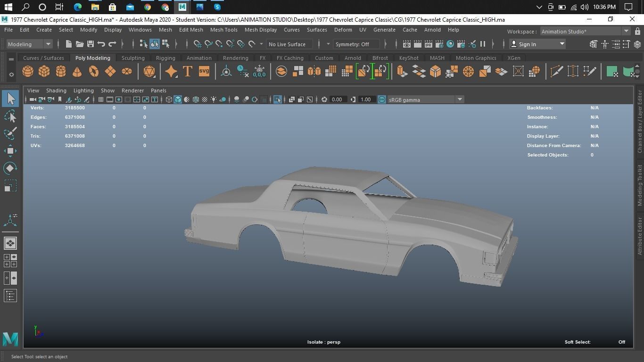Viewport: 644px width, 362px height.
Task: Open the Channel Box / Layer Editor tab
Action: 640,121
